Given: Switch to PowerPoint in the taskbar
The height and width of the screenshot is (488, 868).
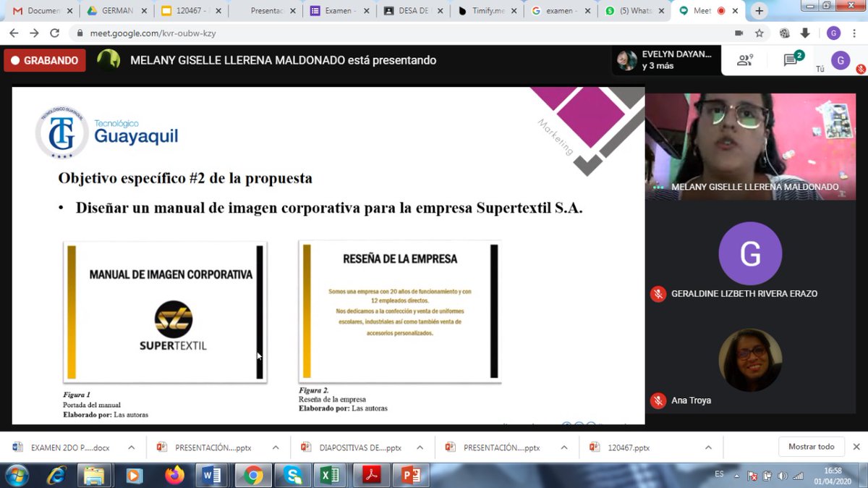Looking at the screenshot, I should click(411, 476).
